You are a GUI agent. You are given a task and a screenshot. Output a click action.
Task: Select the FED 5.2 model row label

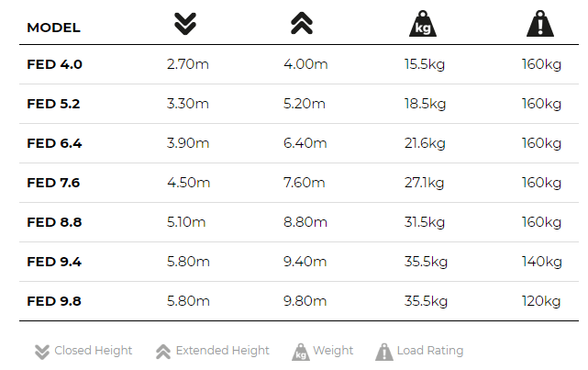pos(53,104)
